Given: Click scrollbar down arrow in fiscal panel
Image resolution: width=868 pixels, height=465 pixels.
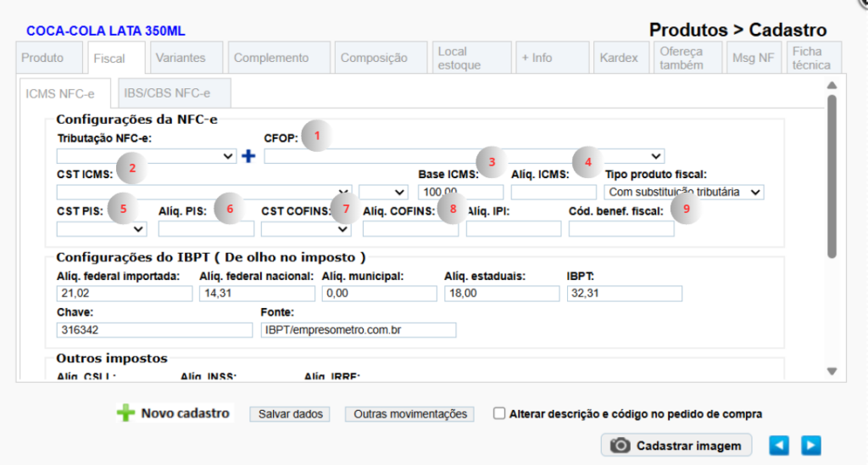Looking at the screenshot, I should [832, 372].
